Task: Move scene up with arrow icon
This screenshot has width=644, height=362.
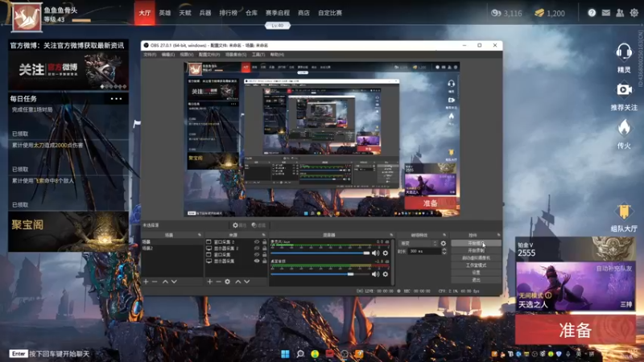Action: coord(165,282)
